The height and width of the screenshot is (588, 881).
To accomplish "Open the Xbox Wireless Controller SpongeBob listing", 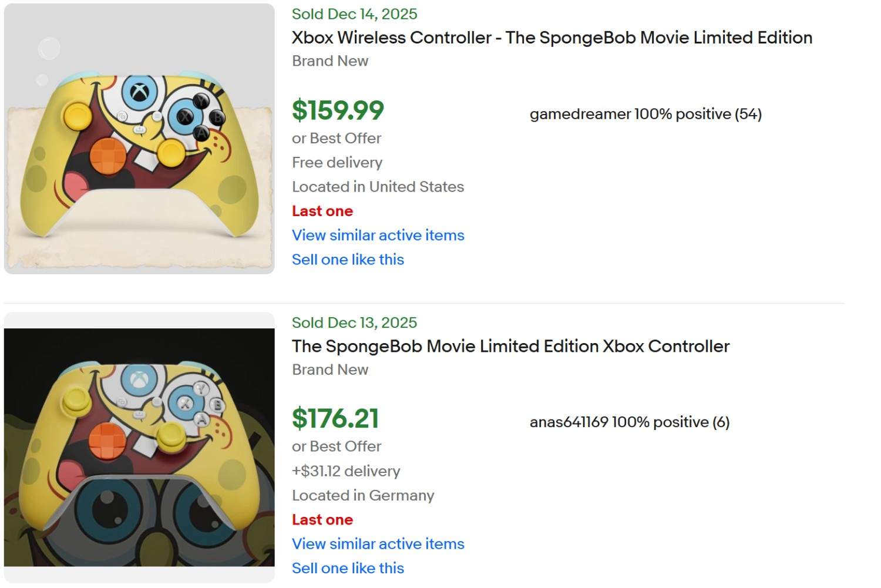I will coord(551,38).
